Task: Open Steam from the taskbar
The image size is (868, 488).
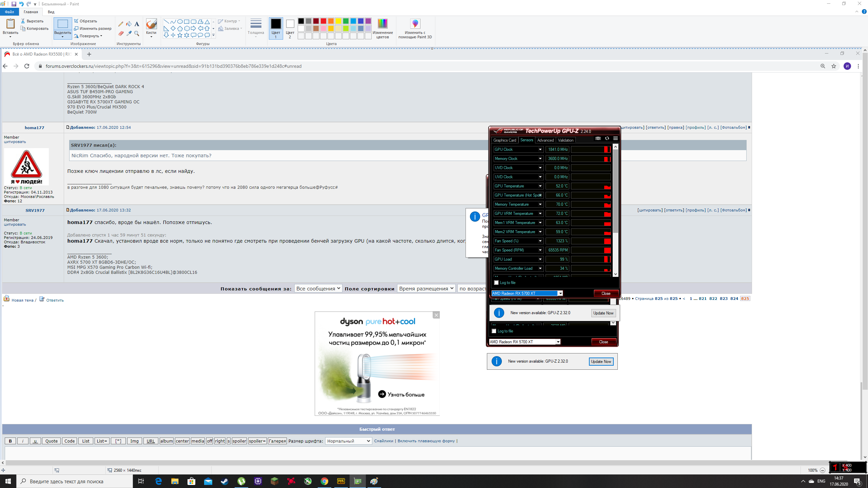Action: coord(224,481)
